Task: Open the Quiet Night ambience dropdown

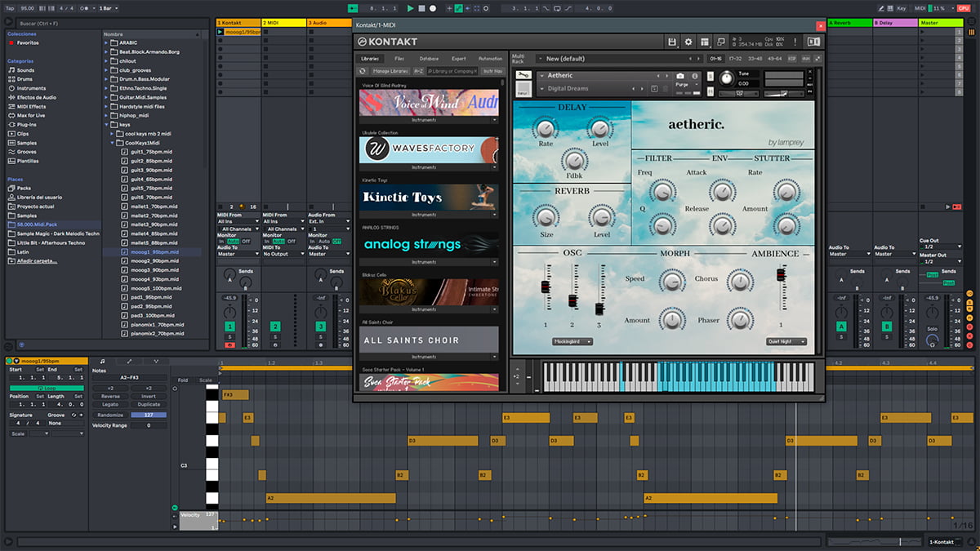Action: (x=786, y=341)
